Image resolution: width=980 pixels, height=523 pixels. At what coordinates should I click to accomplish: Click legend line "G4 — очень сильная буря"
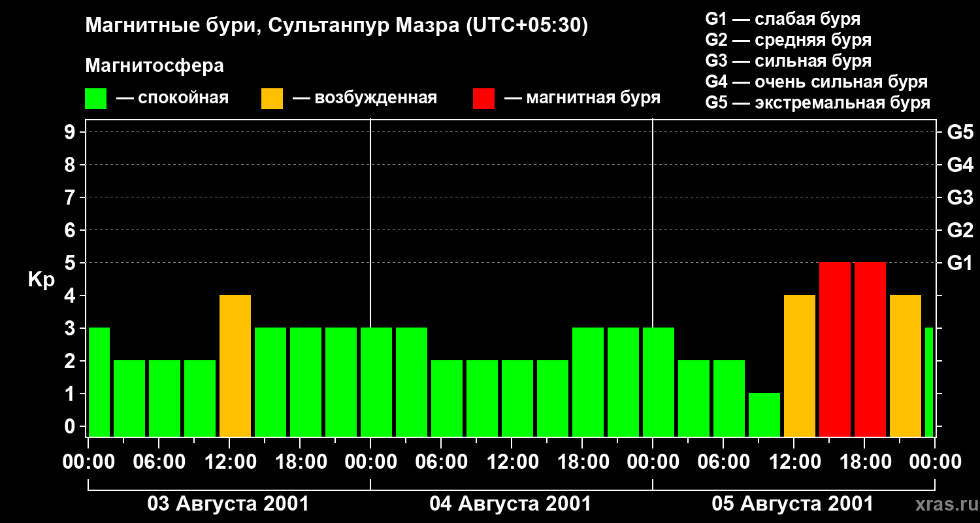[x=817, y=82]
